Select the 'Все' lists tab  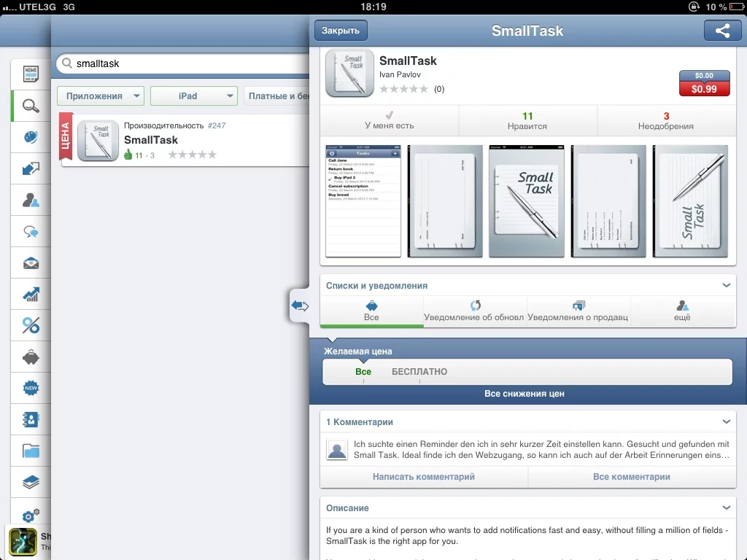click(371, 311)
